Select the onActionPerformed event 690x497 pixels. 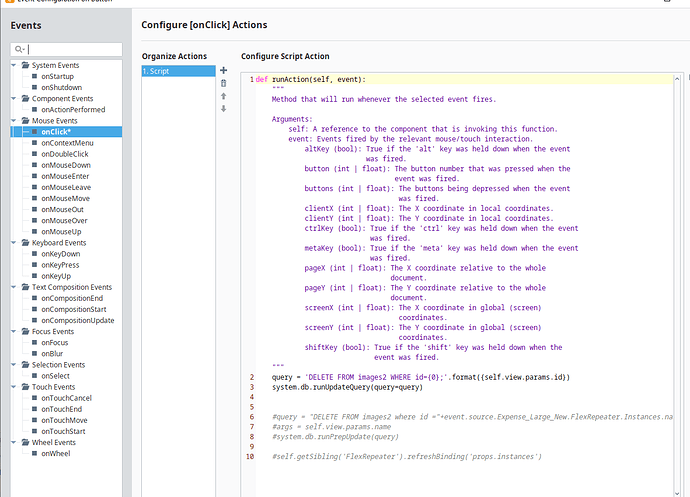pyautogui.click(x=73, y=110)
